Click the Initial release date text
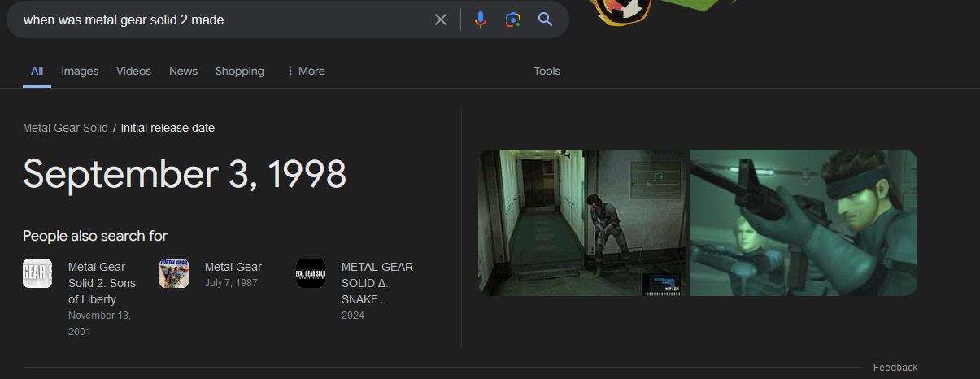 (168, 128)
